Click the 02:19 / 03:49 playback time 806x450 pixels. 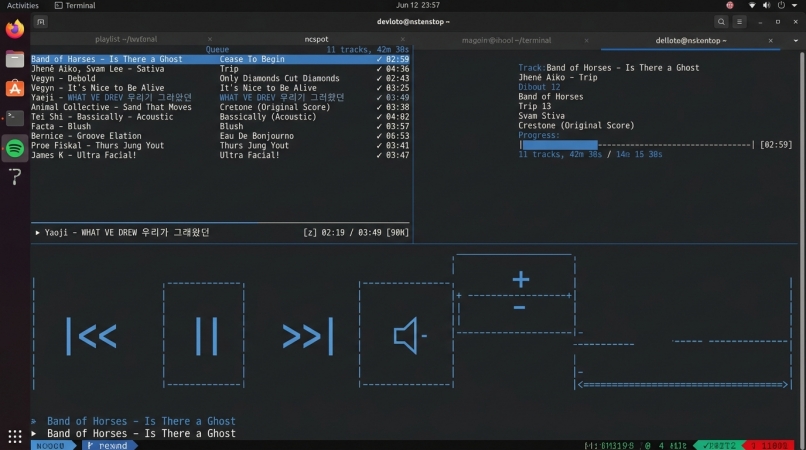coord(352,232)
